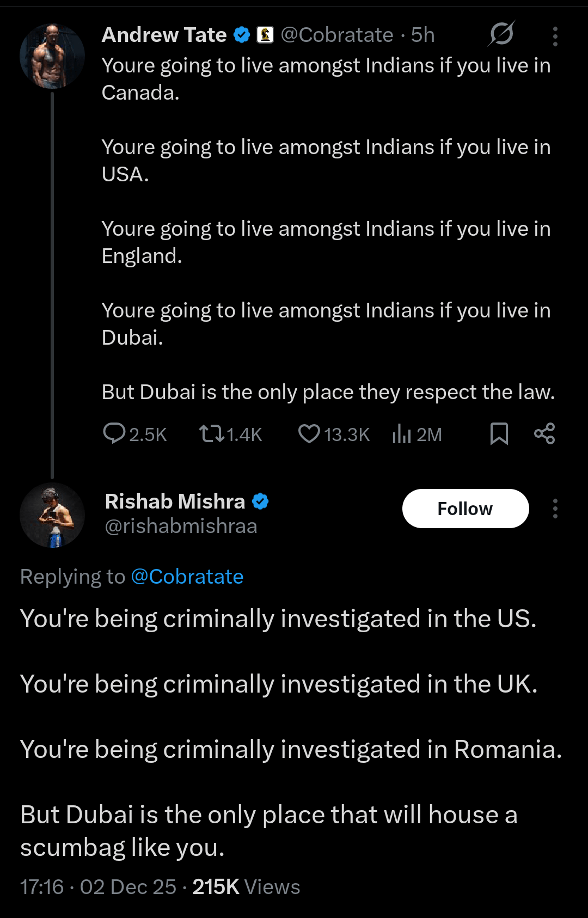Open the Andrew Tate display name
This screenshot has width=588, height=918.
coord(164,35)
